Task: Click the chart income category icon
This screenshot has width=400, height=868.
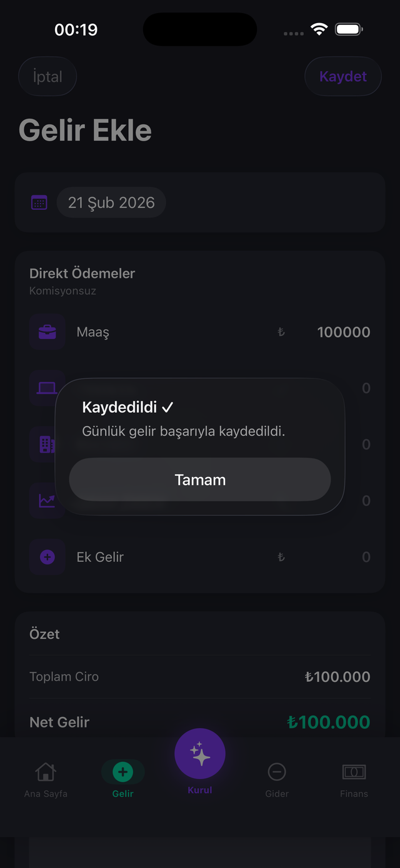Action: click(47, 500)
